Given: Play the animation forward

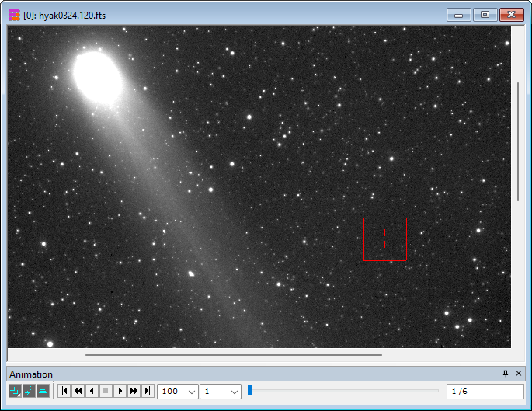Looking at the screenshot, I should point(120,391).
